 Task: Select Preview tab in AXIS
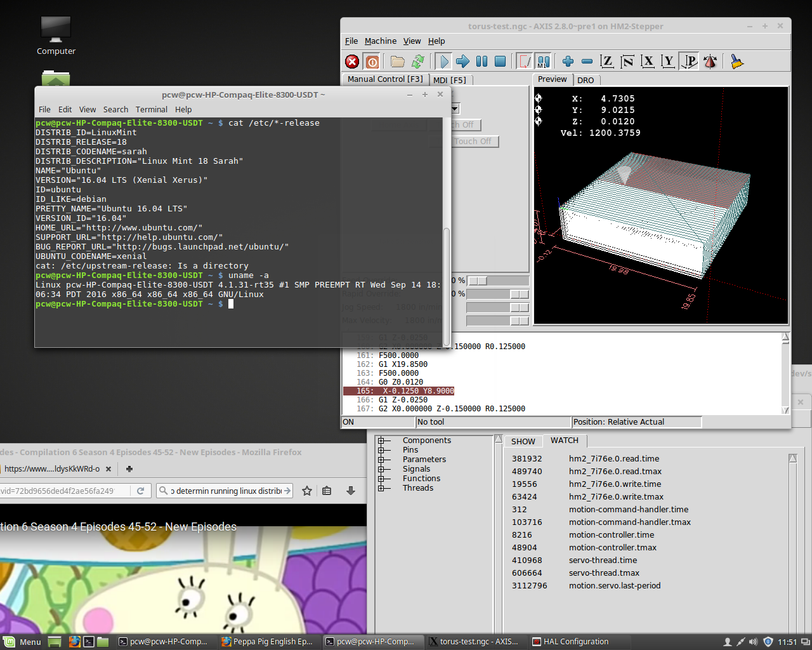tap(553, 79)
